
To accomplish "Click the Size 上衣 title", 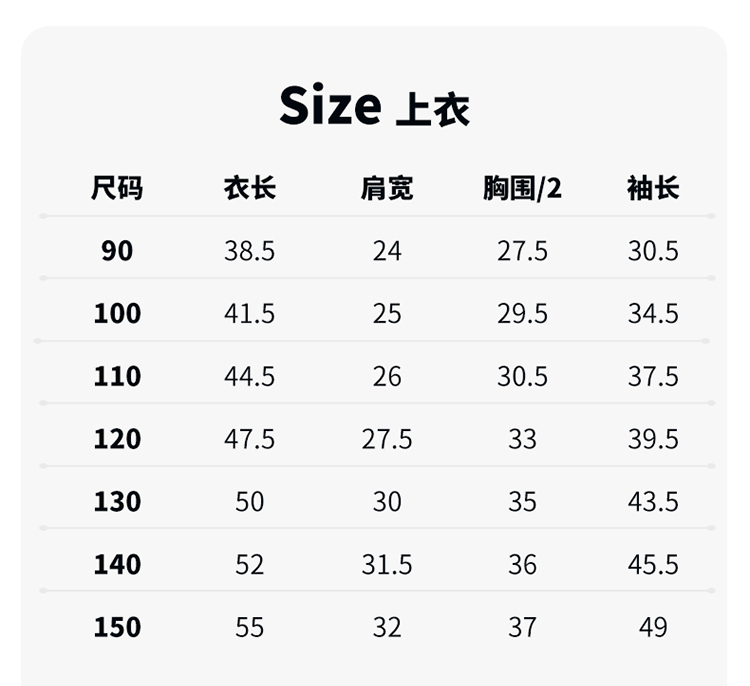I will pyautogui.click(x=374, y=105).
